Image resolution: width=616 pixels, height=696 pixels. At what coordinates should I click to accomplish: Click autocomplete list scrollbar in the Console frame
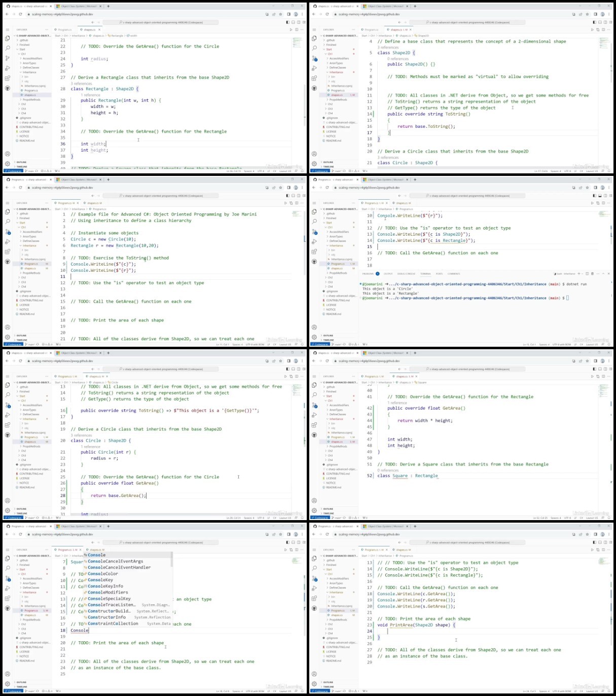pos(171,560)
